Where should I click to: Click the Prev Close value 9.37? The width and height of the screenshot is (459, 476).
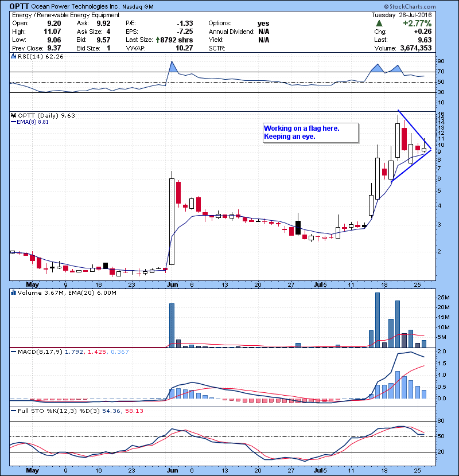pyautogui.click(x=54, y=48)
